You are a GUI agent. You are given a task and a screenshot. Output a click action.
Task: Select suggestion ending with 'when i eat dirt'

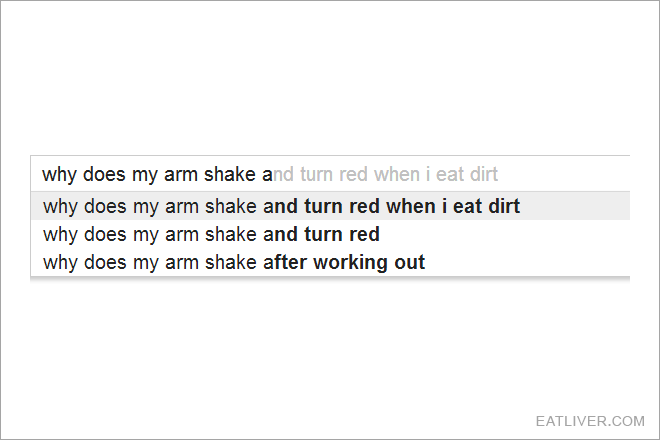330,206
